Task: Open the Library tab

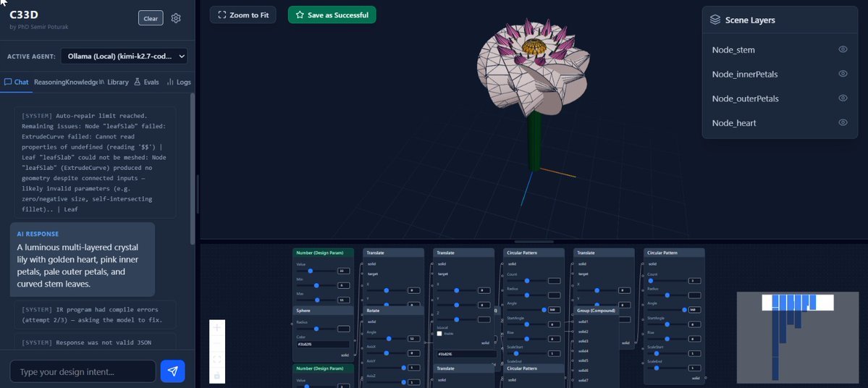Action: pos(114,82)
